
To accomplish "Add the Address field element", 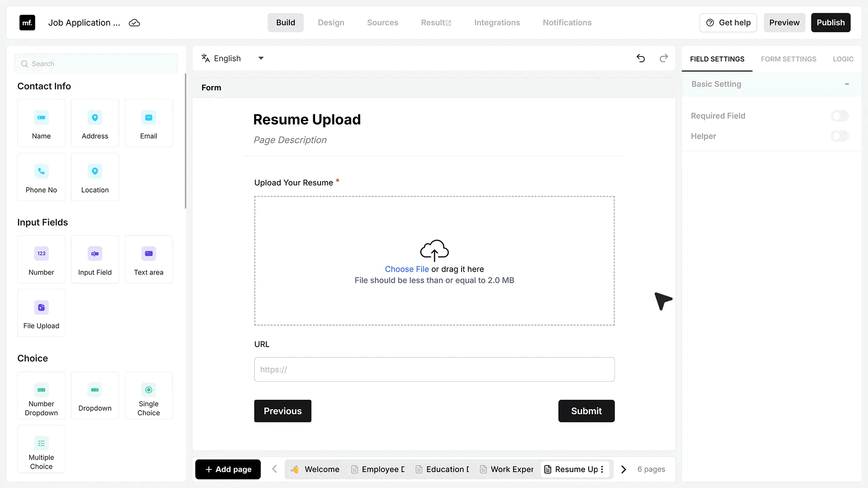I will click(x=95, y=123).
